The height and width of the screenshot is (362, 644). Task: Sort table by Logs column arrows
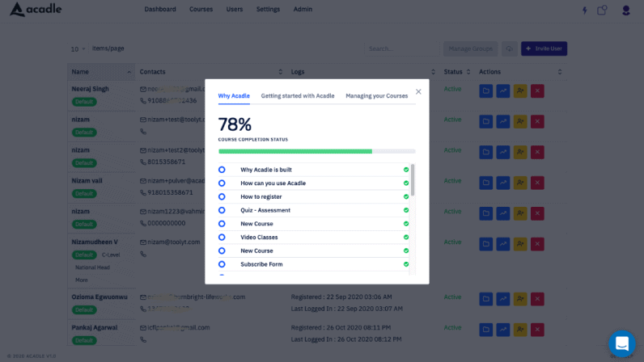[x=433, y=72]
